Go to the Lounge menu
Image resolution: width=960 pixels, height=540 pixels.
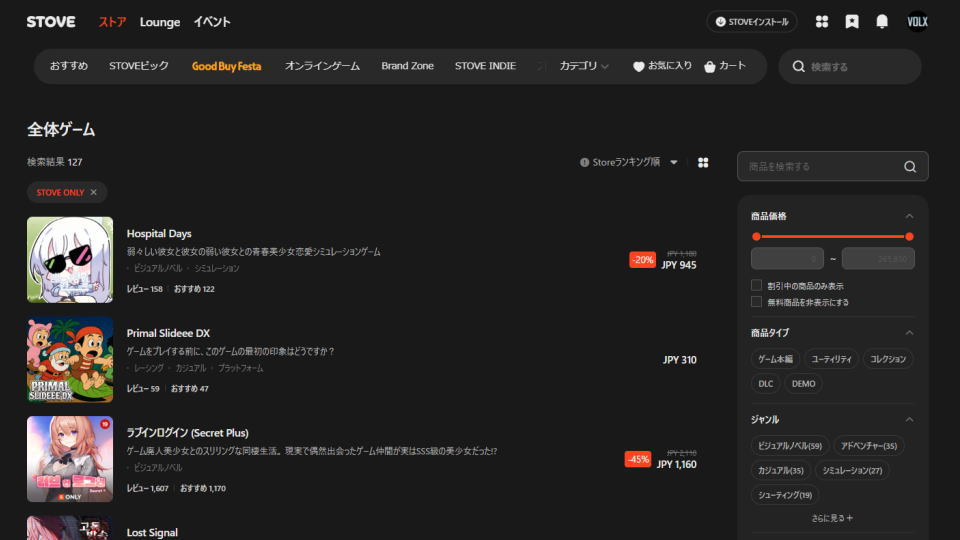[160, 22]
